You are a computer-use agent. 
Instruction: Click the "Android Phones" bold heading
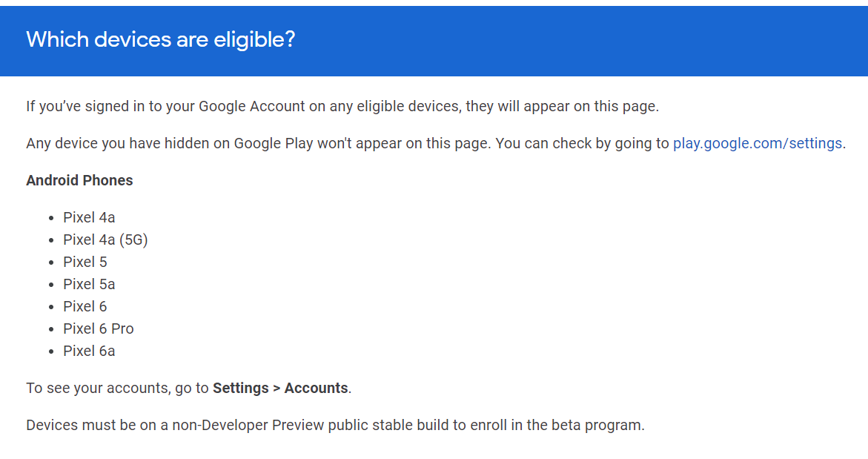[x=79, y=180]
